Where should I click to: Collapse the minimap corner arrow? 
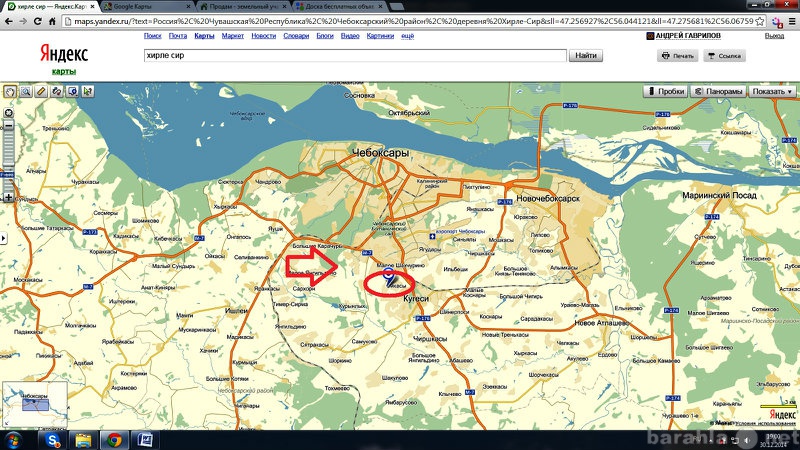(x=6, y=423)
